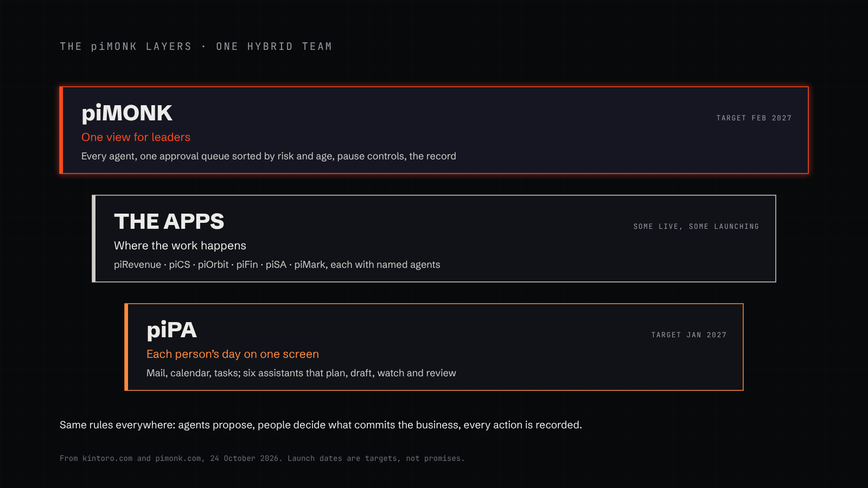Click piOrbit in the apps list

point(213,265)
